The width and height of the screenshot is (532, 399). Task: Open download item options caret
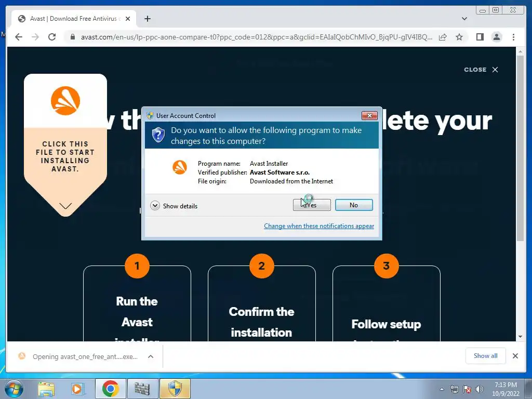click(151, 356)
